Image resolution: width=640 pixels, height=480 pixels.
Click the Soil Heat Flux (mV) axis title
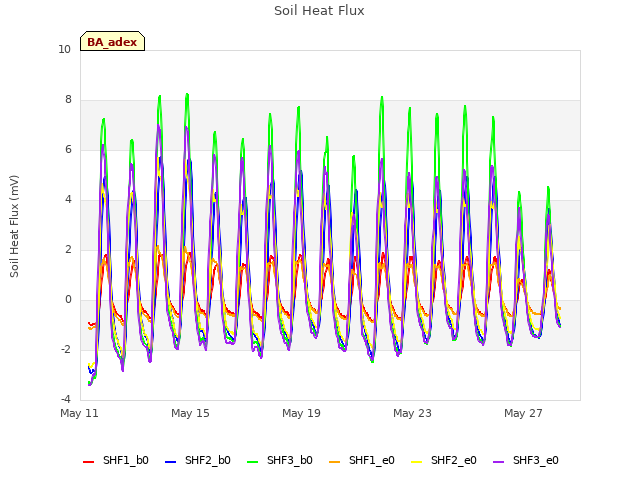tap(14, 226)
